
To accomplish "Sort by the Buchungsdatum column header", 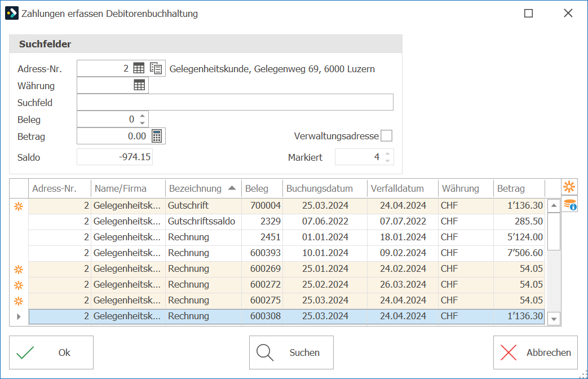I will click(325, 188).
